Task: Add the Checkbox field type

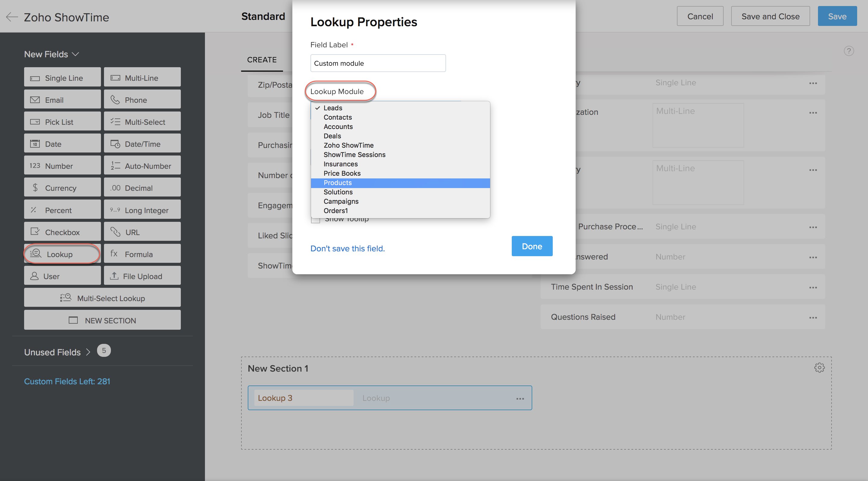Action: (62, 232)
